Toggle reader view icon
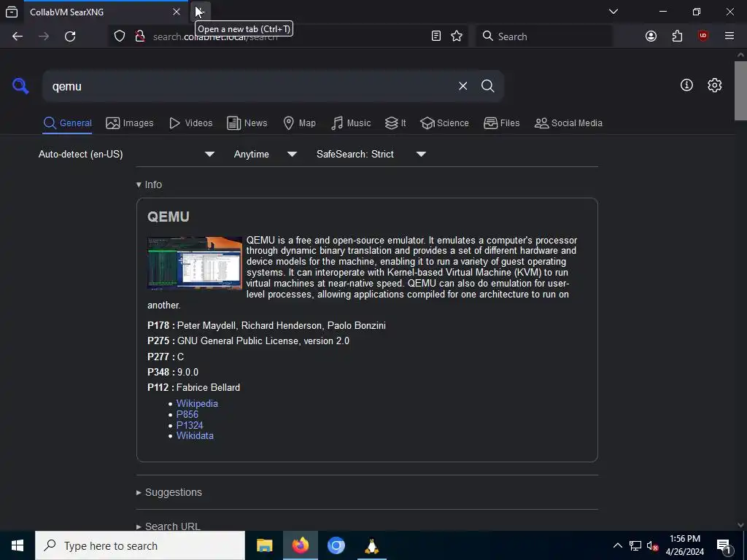 click(436, 36)
